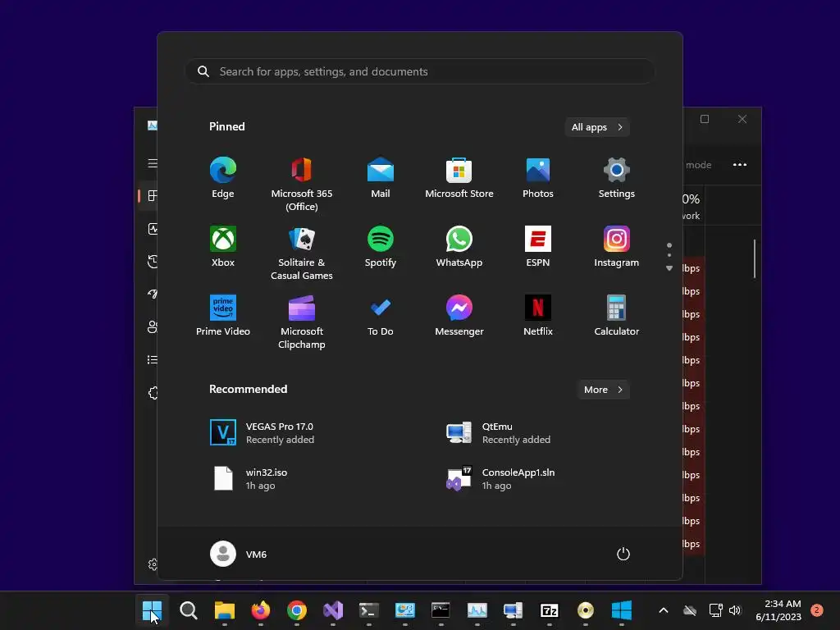Open Command Prompt from taskbar

click(441, 610)
